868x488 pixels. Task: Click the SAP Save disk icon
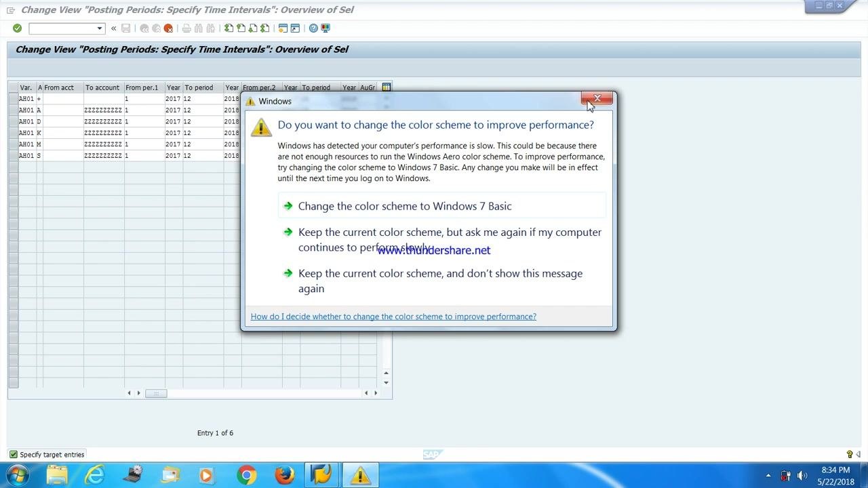tap(125, 28)
